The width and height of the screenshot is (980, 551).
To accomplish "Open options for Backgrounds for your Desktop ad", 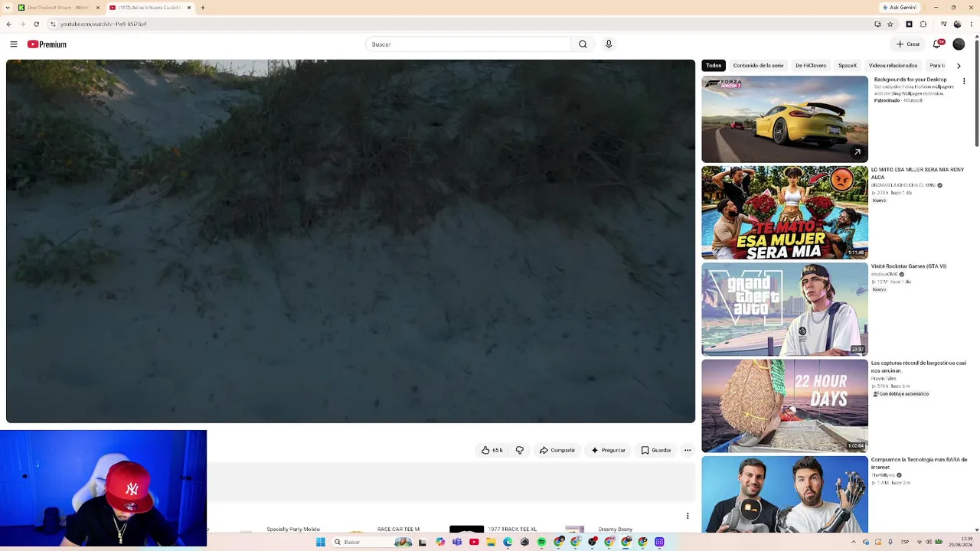I will pyautogui.click(x=964, y=81).
